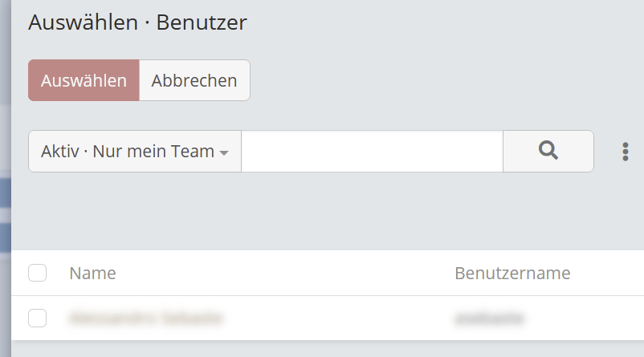Image resolution: width=644 pixels, height=357 pixels.
Task: Click empty space in the first user row
Action: click(x=336, y=318)
